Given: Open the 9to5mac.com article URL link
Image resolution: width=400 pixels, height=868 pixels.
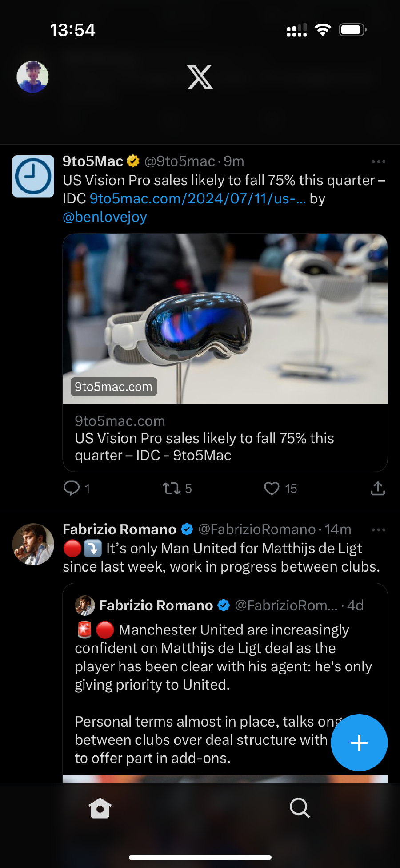Looking at the screenshot, I should pos(197,198).
